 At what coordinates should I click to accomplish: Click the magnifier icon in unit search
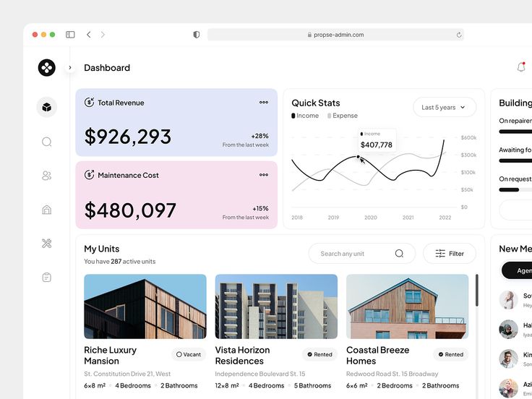pos(399,254)
